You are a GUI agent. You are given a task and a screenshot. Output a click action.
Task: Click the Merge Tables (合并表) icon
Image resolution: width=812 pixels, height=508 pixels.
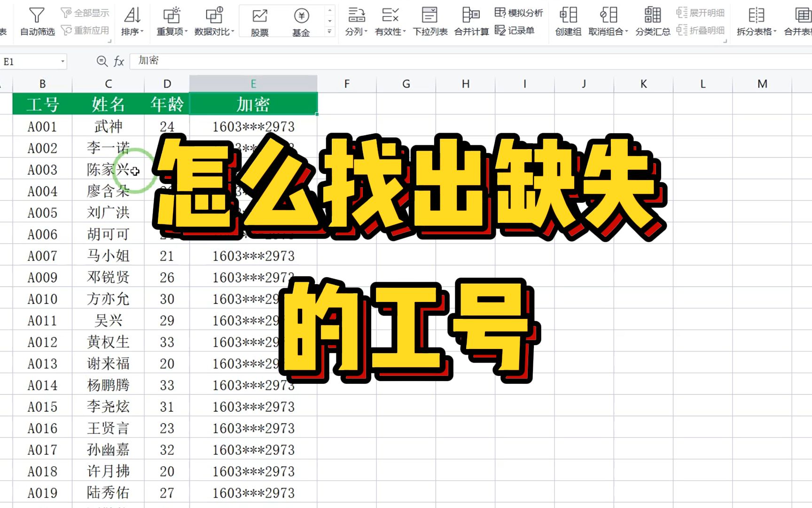[x=803, y=15]
